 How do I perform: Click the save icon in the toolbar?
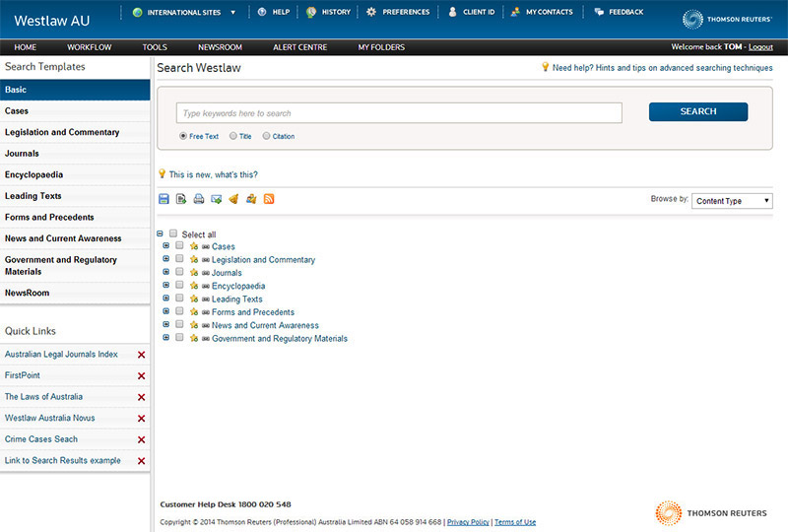(164, 199)
